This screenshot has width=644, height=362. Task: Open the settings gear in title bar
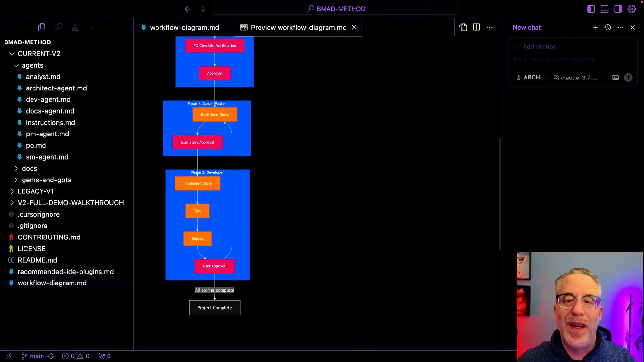pyautogui.click(x=632, y=9)
